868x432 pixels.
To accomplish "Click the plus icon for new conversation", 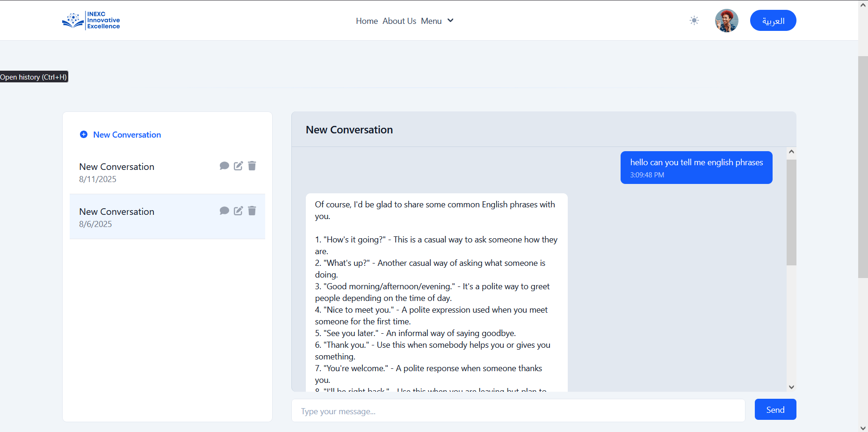I will pos(84,134).
